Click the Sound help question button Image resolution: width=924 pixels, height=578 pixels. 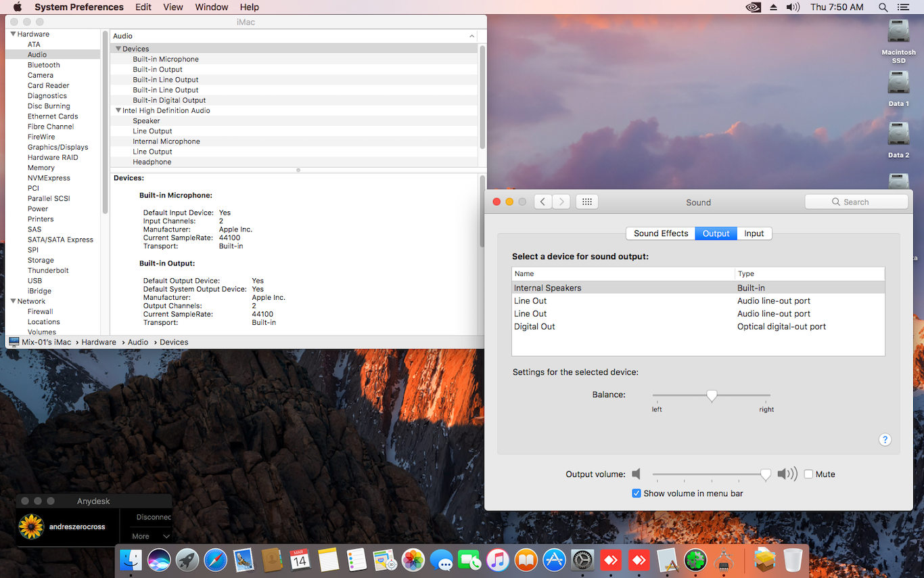click(885, 439)
